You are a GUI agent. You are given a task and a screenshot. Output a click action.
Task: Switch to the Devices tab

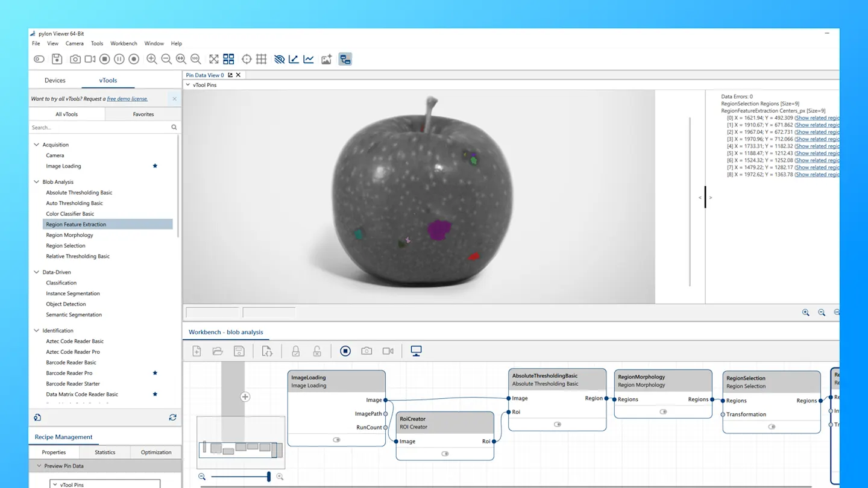(x=55, y=80)
